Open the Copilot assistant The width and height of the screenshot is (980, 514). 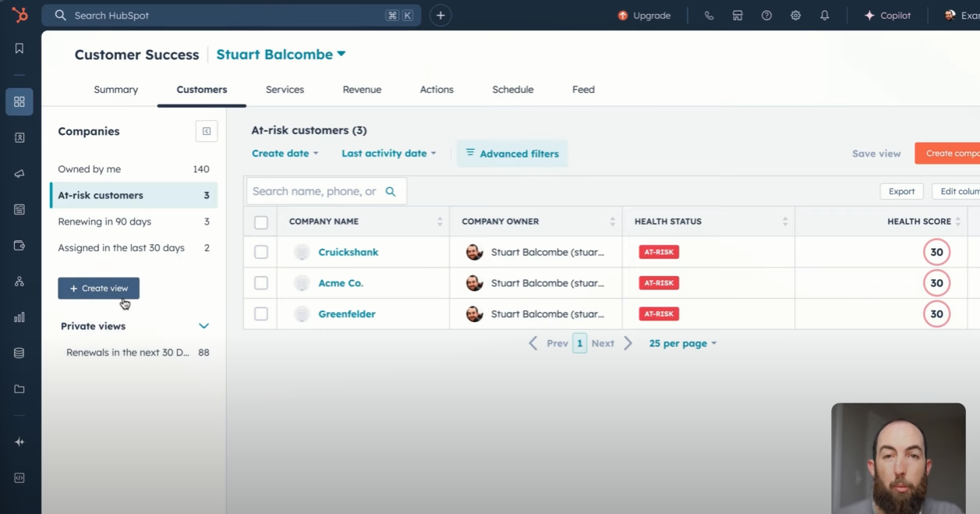coord(889,16)
